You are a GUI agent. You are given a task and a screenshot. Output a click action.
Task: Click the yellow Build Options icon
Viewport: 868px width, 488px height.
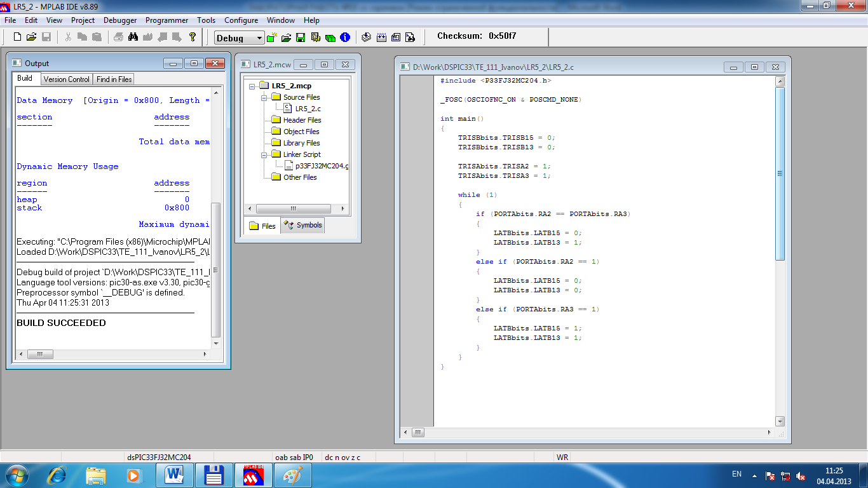click(x=315, y=37)
